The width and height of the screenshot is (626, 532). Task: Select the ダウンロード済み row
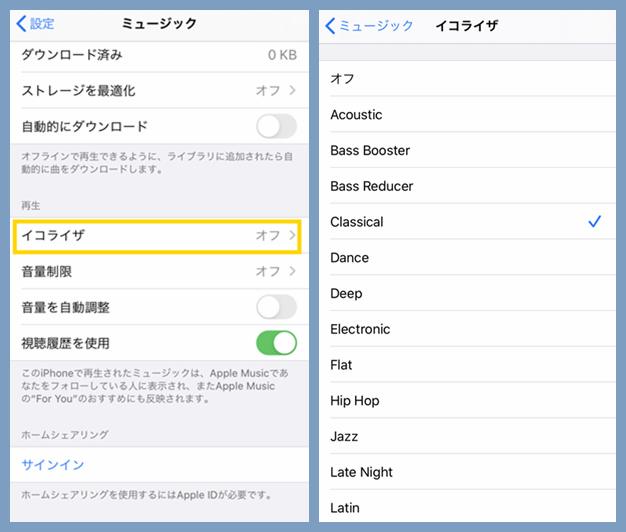[x=159, y=55]
